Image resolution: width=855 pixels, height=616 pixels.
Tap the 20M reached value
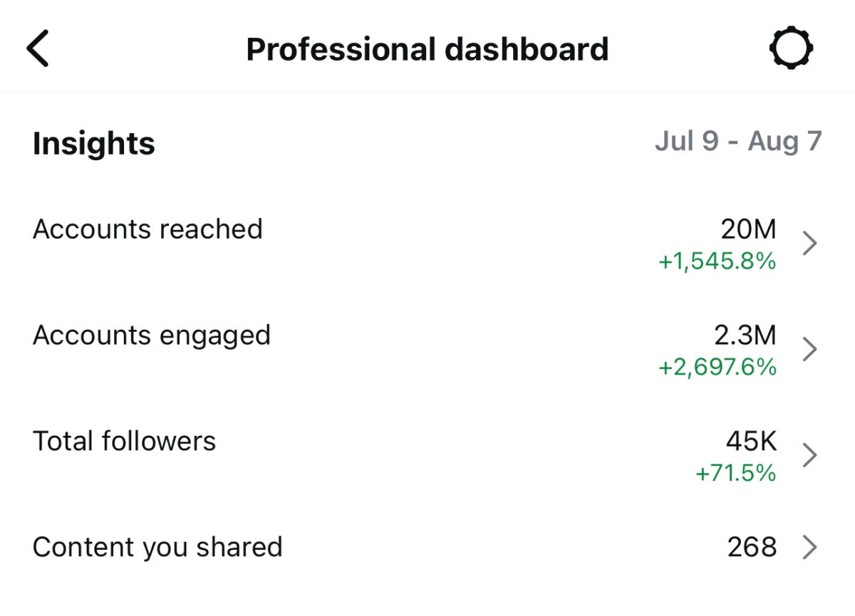tap(747, 229)
